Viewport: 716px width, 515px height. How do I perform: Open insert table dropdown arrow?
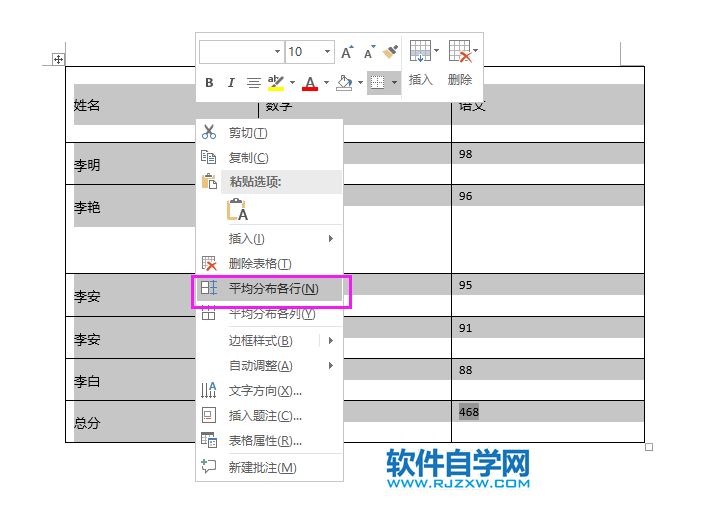pyautogui.click(x=436, y=51)
